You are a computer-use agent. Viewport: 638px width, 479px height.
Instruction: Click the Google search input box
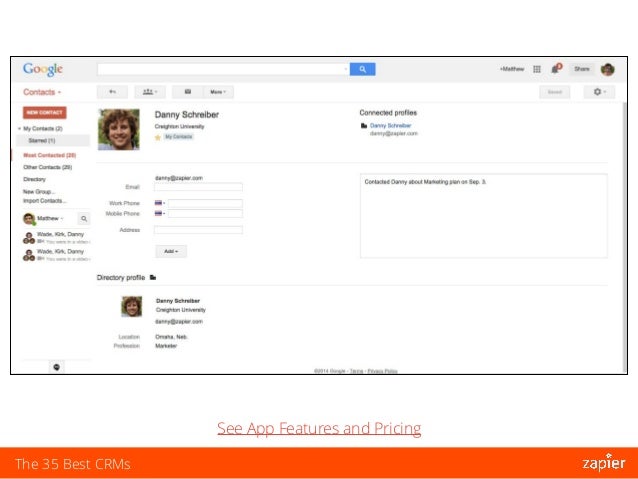pyautogui.click(x=223, y=69)
